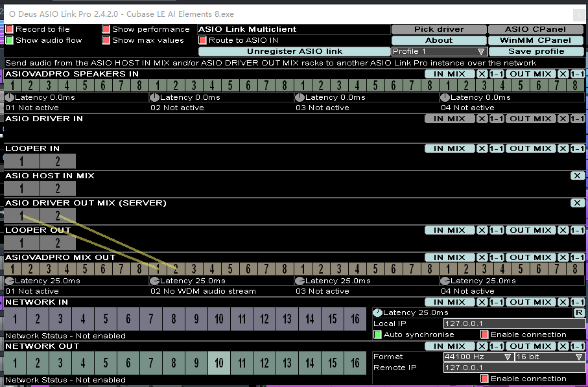Select channel 1 on ASIOVADPRO SPEAKERS IN
Screen dimensions: 588x387
coord(14,85)
